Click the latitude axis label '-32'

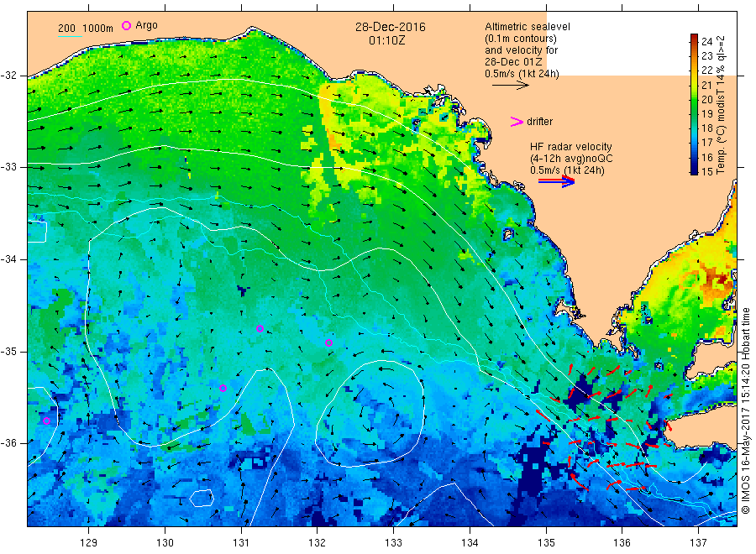point(8,76)
